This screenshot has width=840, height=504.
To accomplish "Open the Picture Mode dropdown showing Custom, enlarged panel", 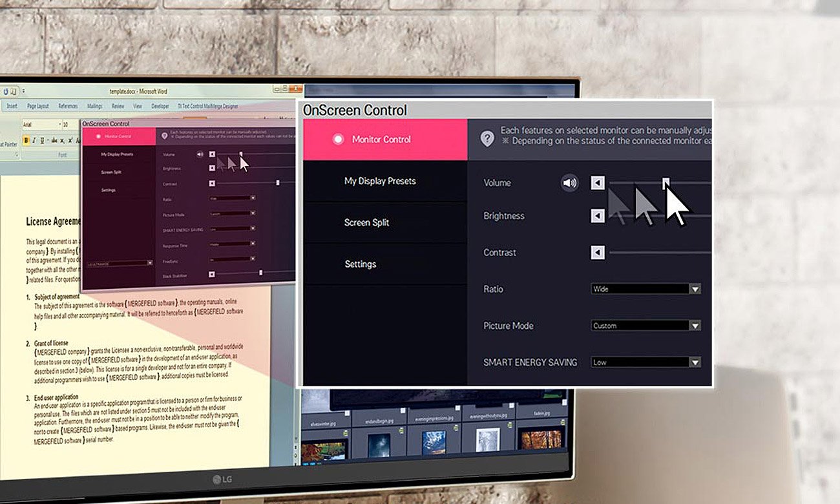I will tap(646, 326).
